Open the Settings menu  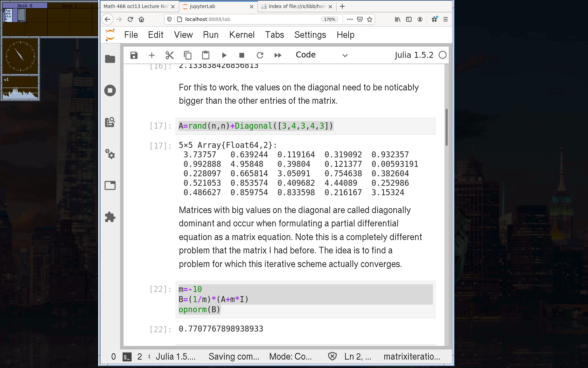point(310,35)
